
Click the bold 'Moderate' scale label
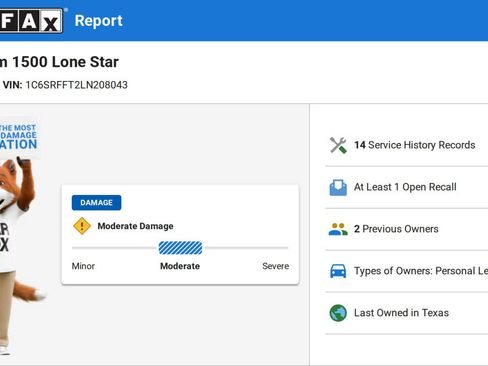pos(180,266)
